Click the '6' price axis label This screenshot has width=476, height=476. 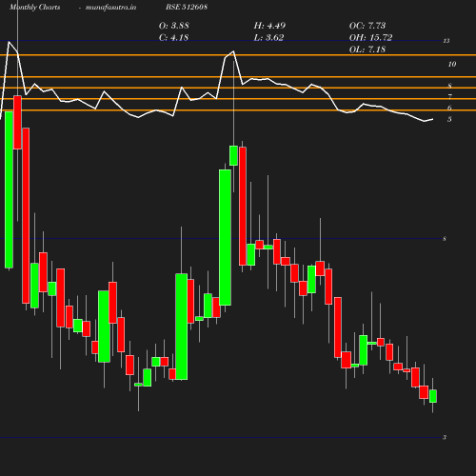point(449,108)
